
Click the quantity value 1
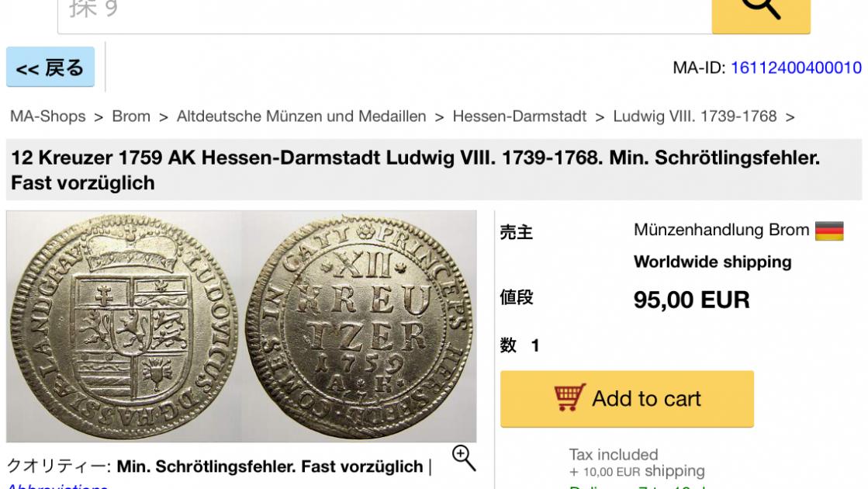[534, 345]
